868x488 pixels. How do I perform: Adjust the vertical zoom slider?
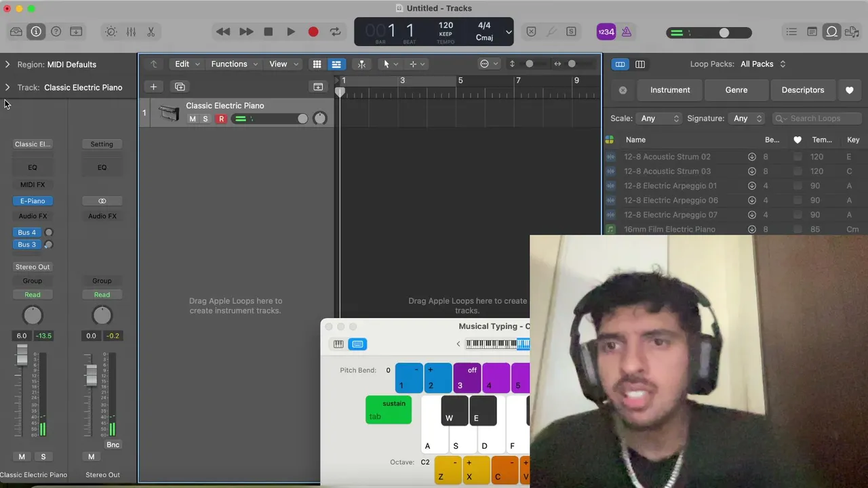click(x=529, y=64)
